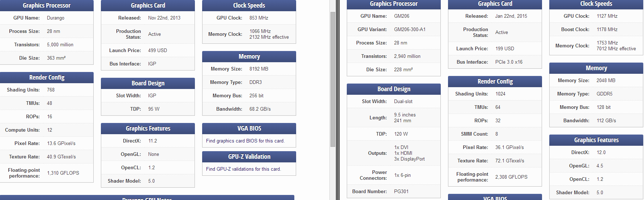
Task: Select the memory size '8192 MB'
Action: pyautogui.click(x=259, y=69)
